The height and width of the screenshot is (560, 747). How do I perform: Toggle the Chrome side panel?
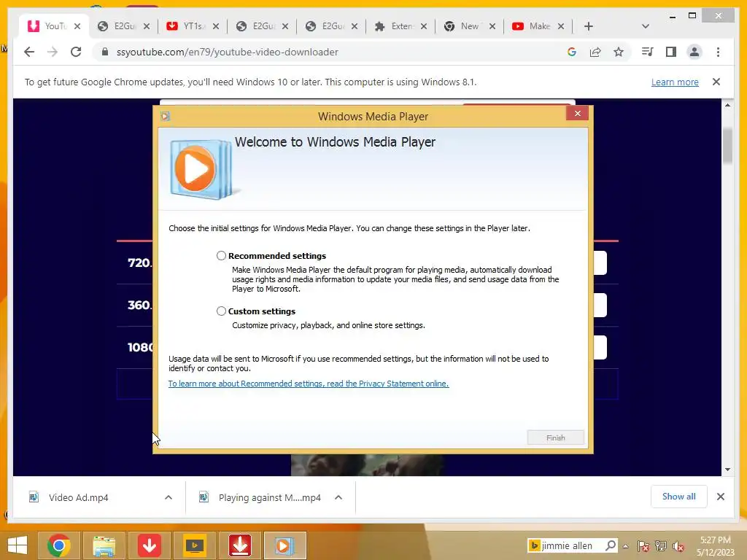(x=671, y=52)
